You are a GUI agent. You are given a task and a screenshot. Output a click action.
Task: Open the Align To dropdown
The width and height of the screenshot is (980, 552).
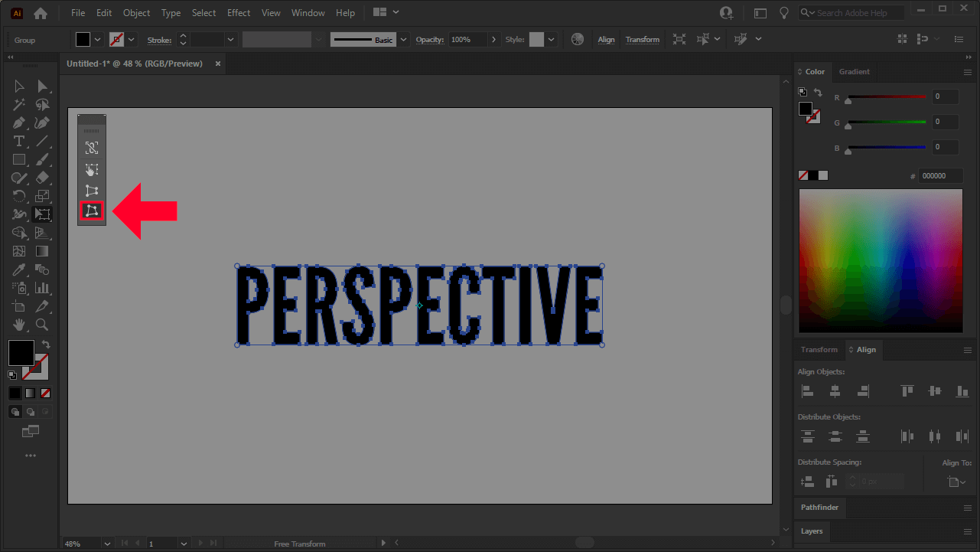point(956,482)
